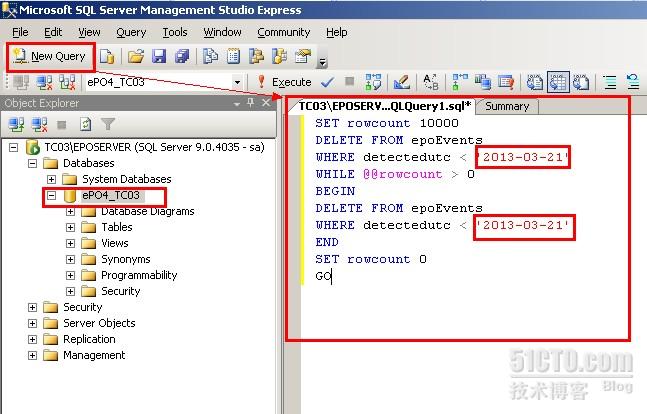Viewport: 647px width, 414px height.
Task: Switch to the Summary tab
Action: 507,106
